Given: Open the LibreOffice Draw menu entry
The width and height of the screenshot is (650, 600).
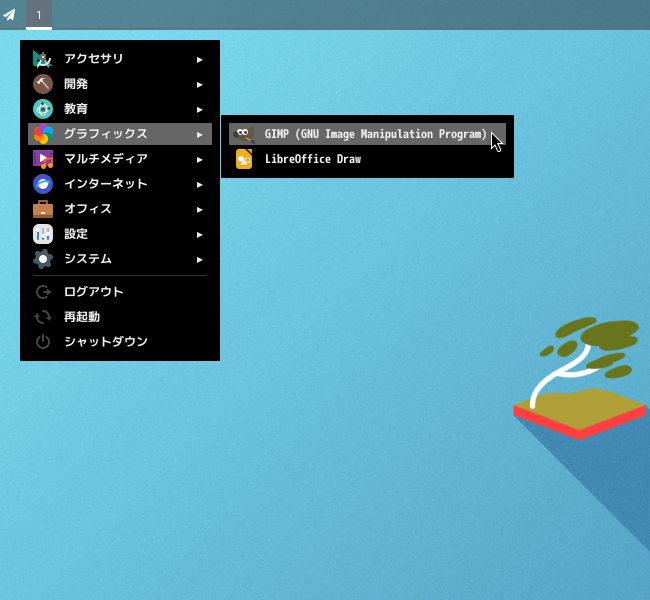Looking at the screenshot, I should (312, 159).
